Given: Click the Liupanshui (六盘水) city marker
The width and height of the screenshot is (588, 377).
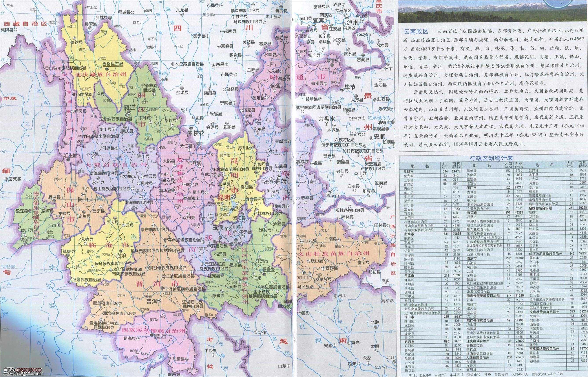Looking at the screenshot, I should click(326, 124).
